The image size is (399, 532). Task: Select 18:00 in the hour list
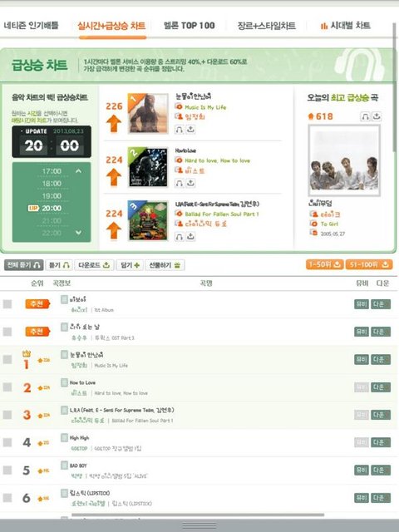click(52, 184)
